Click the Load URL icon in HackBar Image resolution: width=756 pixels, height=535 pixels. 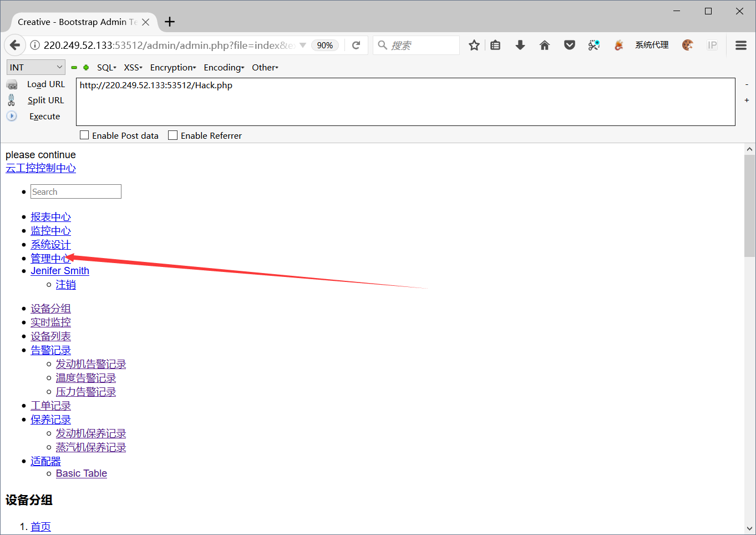pyautogui.click(x=12, y=84)
